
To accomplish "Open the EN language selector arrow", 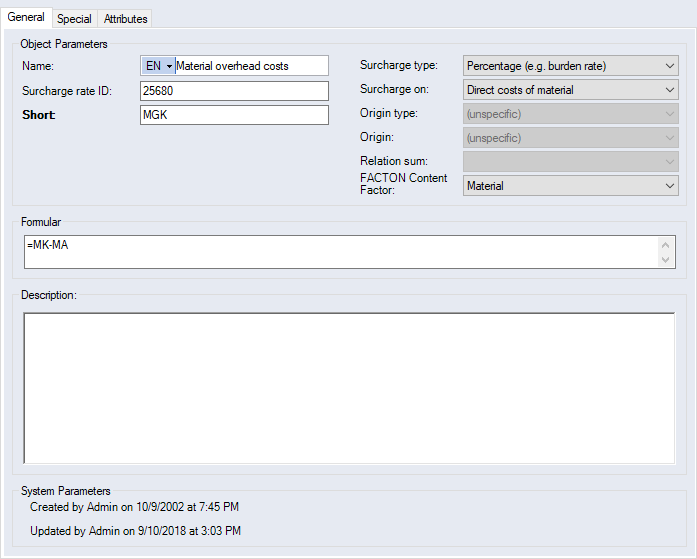I will pyautogui.click(x=169, y=66).
